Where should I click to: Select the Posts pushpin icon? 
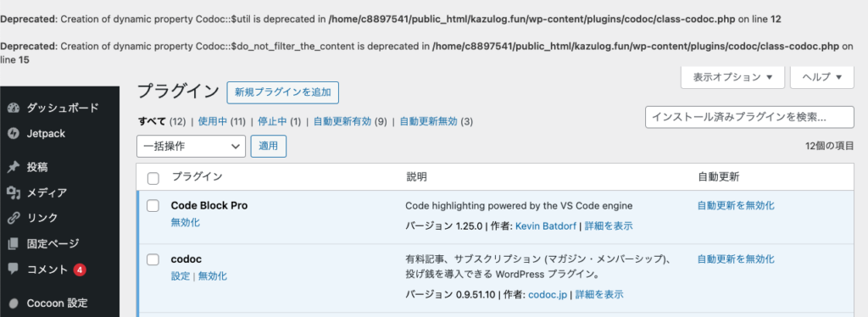[x=14, y=167]
